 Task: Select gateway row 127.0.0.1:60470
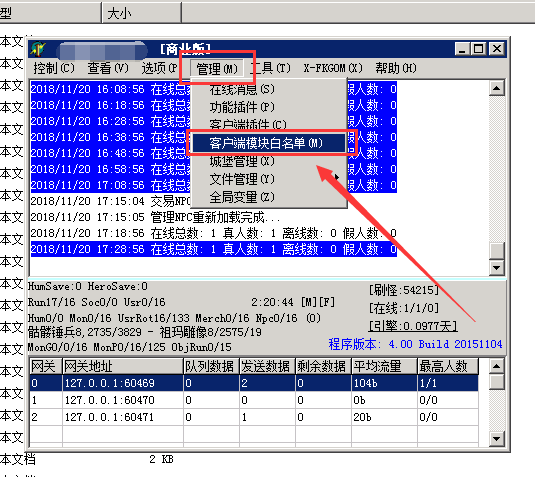click(254, 400)
